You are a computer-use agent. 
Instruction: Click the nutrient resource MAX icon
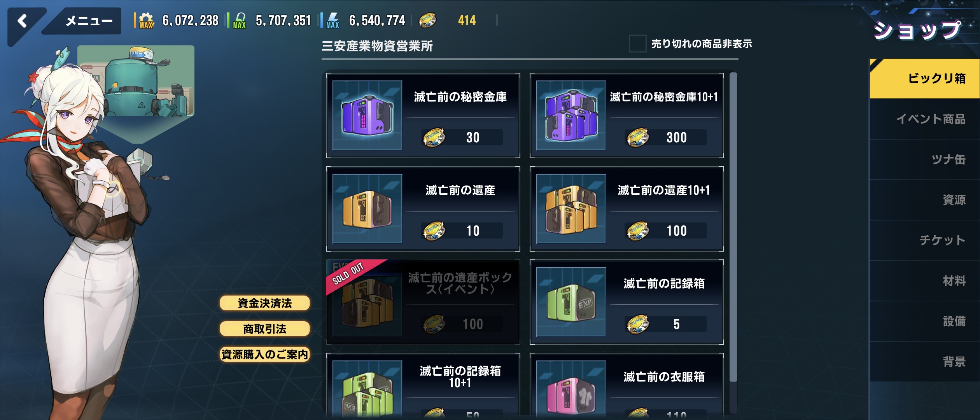tap(239, 20)
